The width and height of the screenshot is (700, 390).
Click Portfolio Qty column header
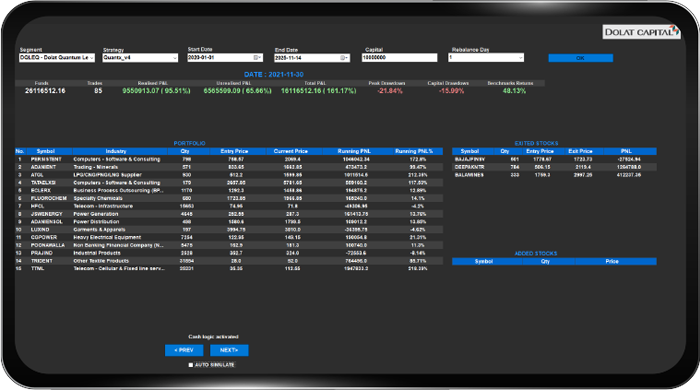(x=185, y=151)
